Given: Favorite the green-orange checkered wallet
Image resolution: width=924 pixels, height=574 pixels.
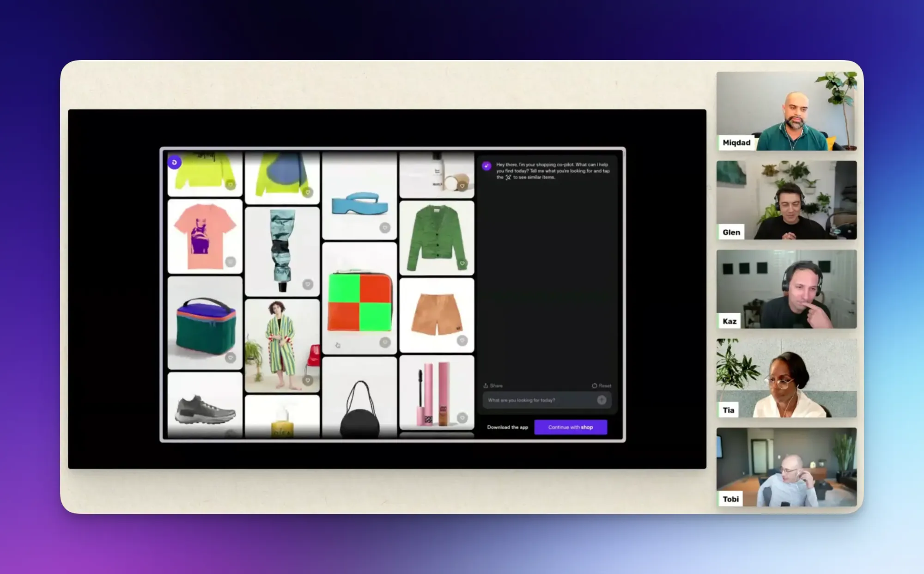Looking at the screenshot, I should pyautogui.click(x=385, y=342).
